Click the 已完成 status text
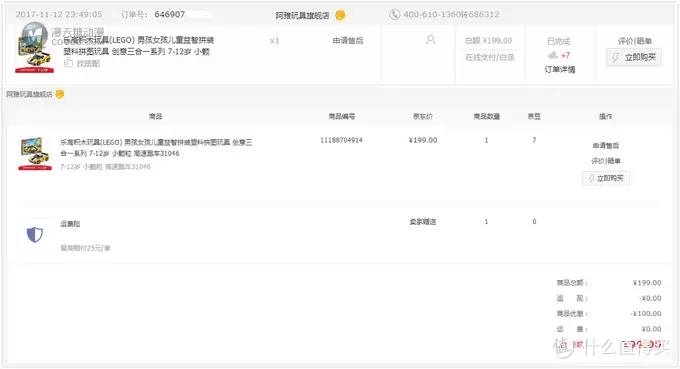The image size is (680, 369). point(559,41)
